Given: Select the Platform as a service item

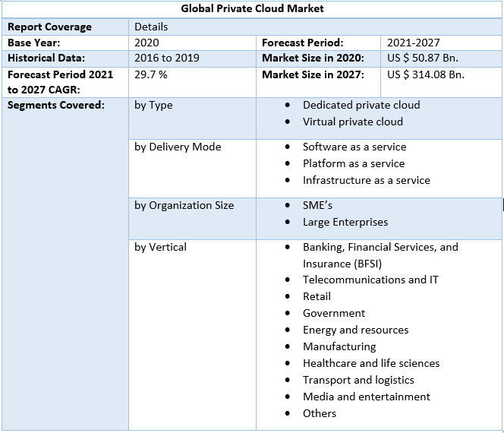Looking at the screenshot, I should tap(354, 163).
